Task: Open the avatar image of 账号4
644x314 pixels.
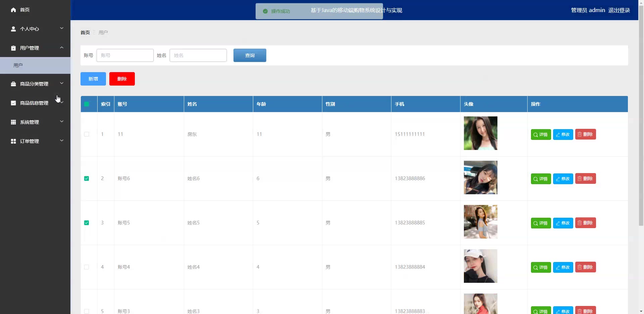Action: (481, 266)
